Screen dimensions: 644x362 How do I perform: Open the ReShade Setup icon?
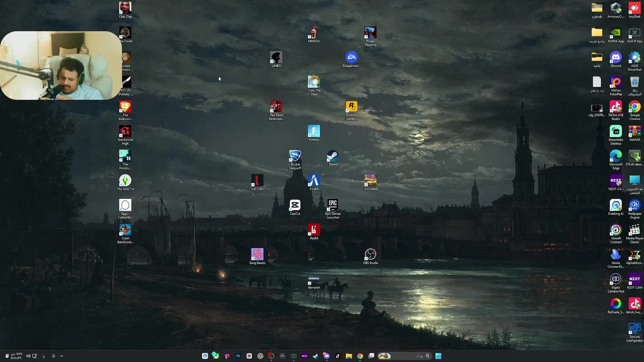click(616, 305)
